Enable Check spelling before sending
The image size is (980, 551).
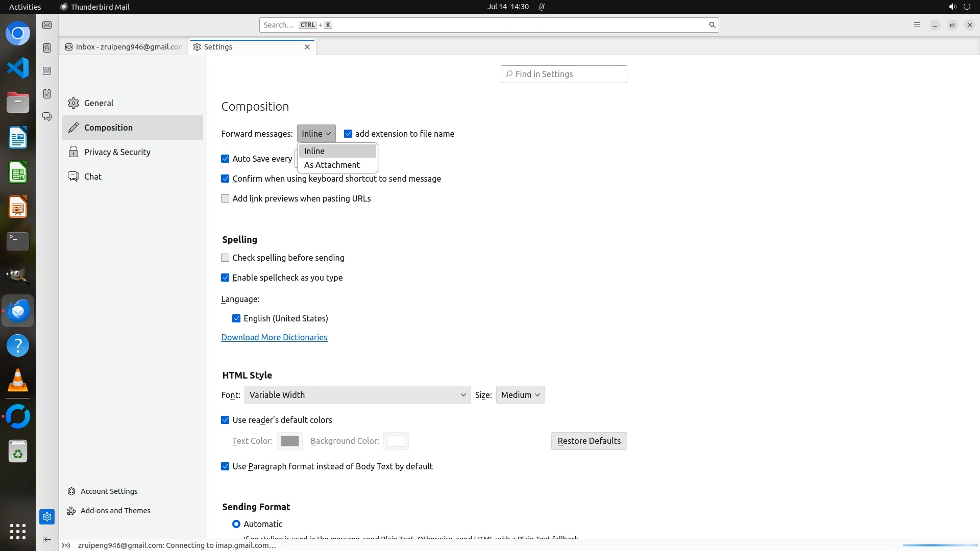tap(225, 258)
